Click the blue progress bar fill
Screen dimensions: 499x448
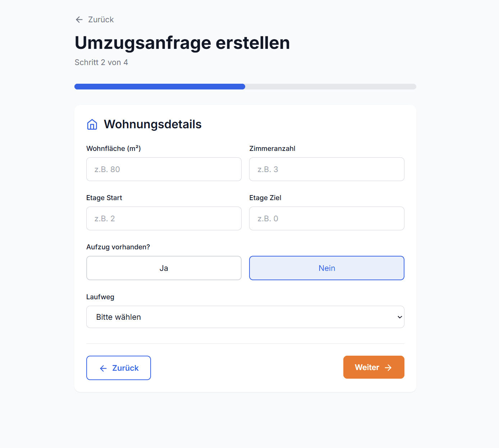(x=160, y=87)
